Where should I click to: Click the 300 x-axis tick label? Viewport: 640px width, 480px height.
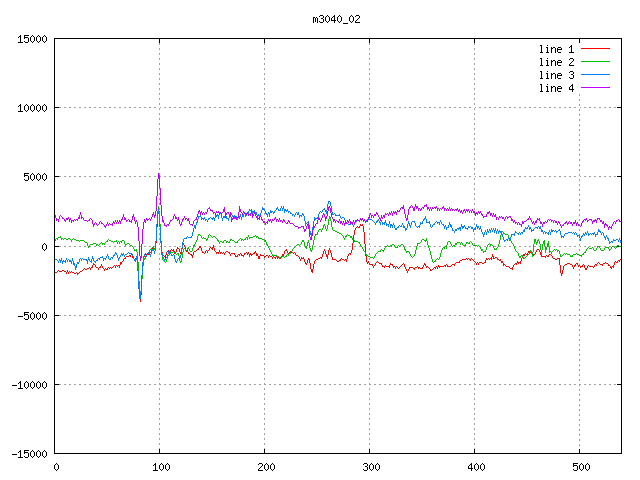(x=370, y=466)
